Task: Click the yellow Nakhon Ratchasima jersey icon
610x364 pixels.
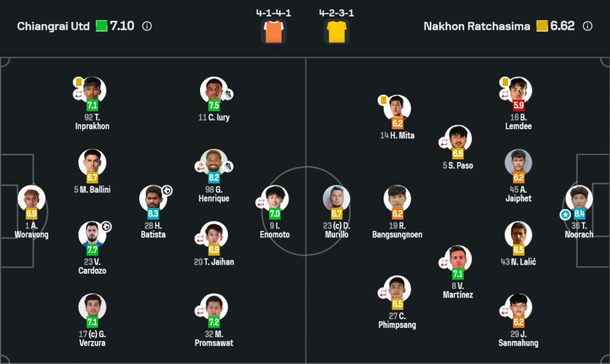Action: point(337,32)
